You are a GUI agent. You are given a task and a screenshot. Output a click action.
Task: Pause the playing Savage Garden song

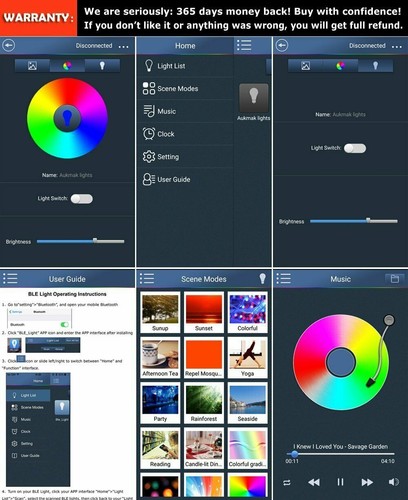pos(340,482)
